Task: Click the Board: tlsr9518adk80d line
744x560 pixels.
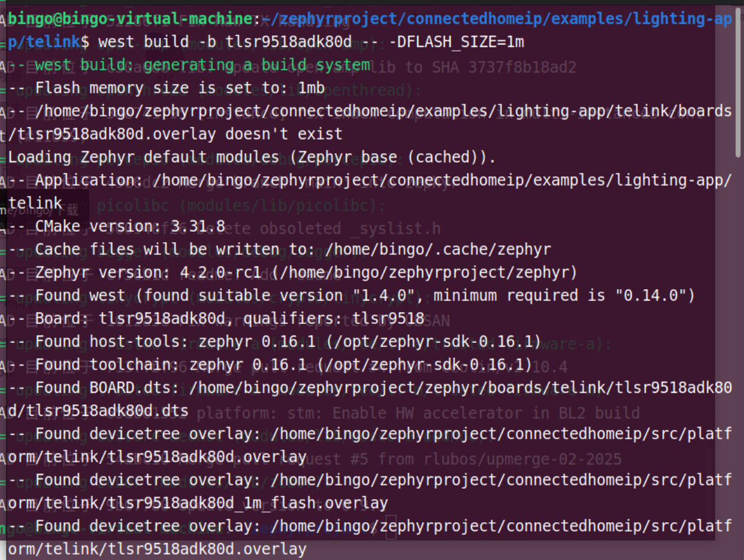Action: (x=216, y=318)
